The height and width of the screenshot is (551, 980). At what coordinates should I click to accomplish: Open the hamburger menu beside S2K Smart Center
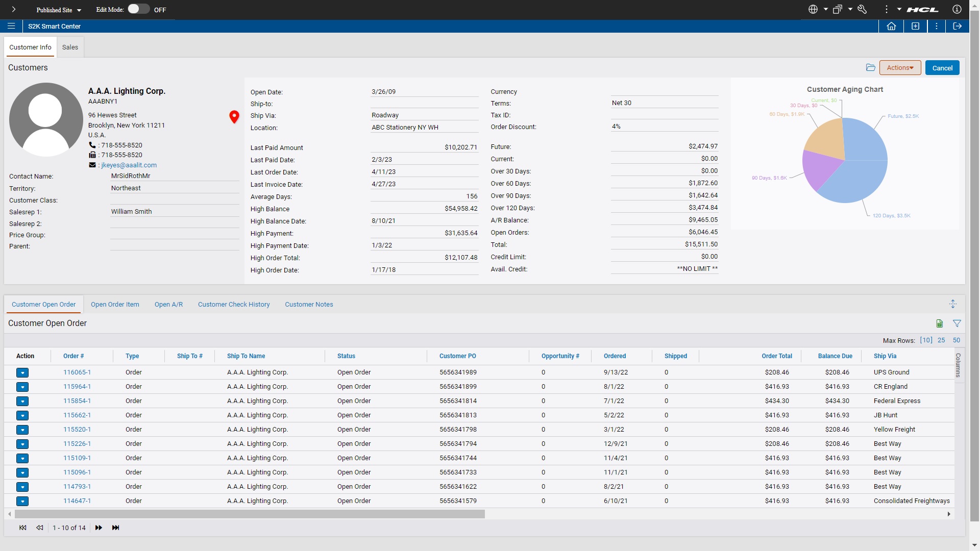coord(11,26)
